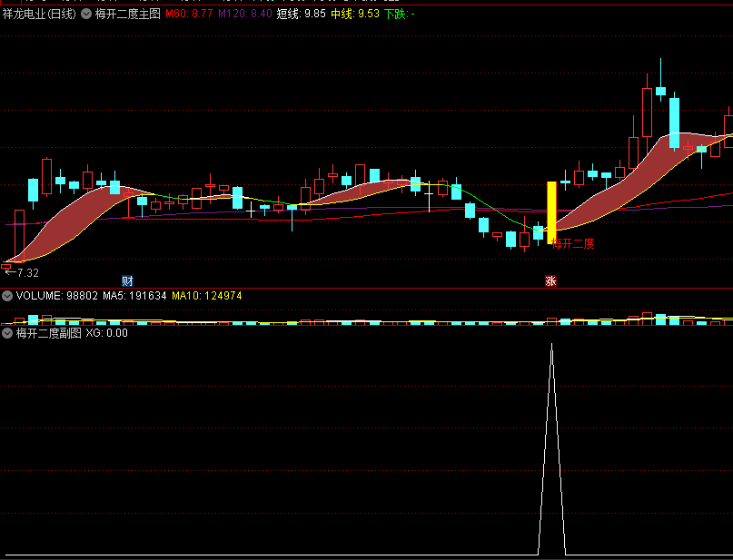
Task: Click the 梅开二度副图 sub-chart name
Action: (49, 333)
